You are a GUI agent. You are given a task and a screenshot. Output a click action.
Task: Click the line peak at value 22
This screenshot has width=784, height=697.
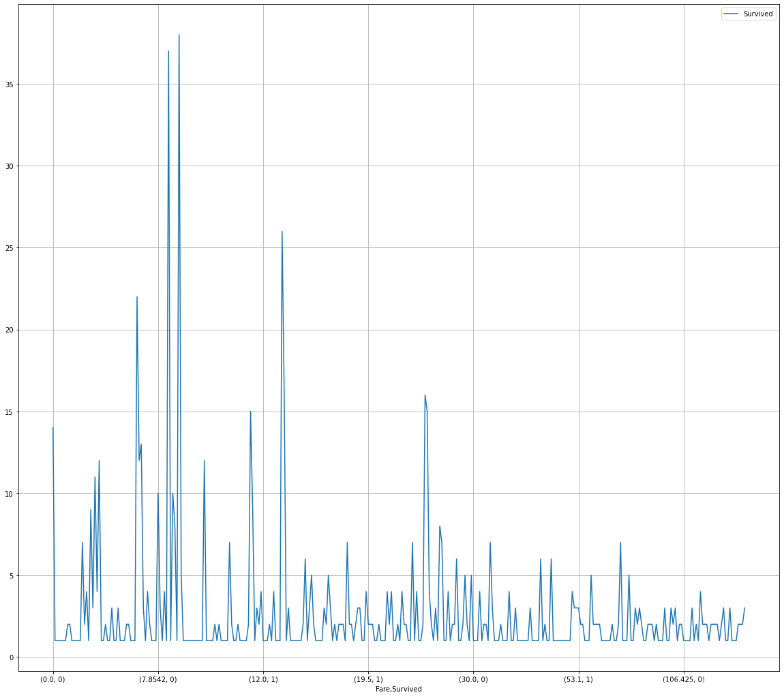click(137, 297)
